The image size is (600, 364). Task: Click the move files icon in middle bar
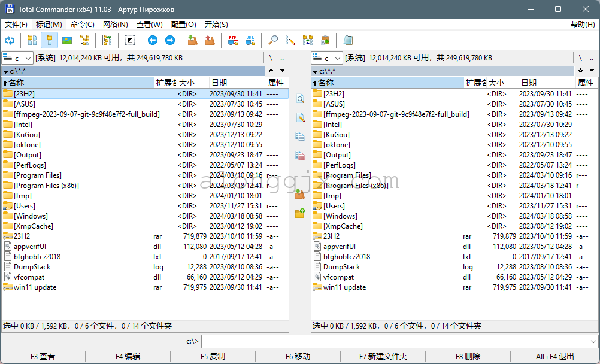(300, 156)
